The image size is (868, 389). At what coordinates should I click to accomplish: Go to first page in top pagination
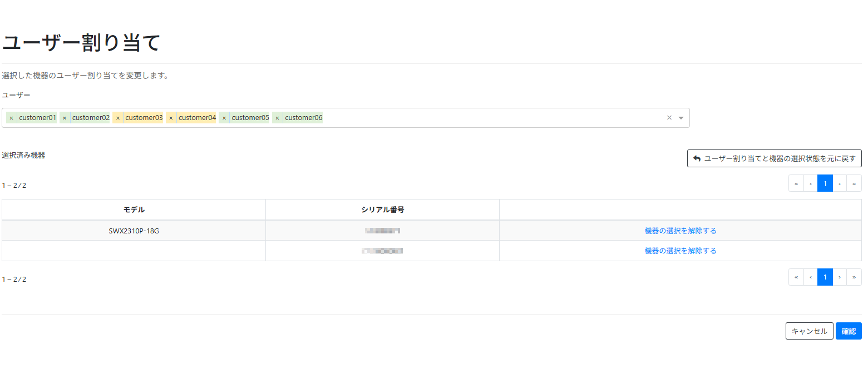796,183
